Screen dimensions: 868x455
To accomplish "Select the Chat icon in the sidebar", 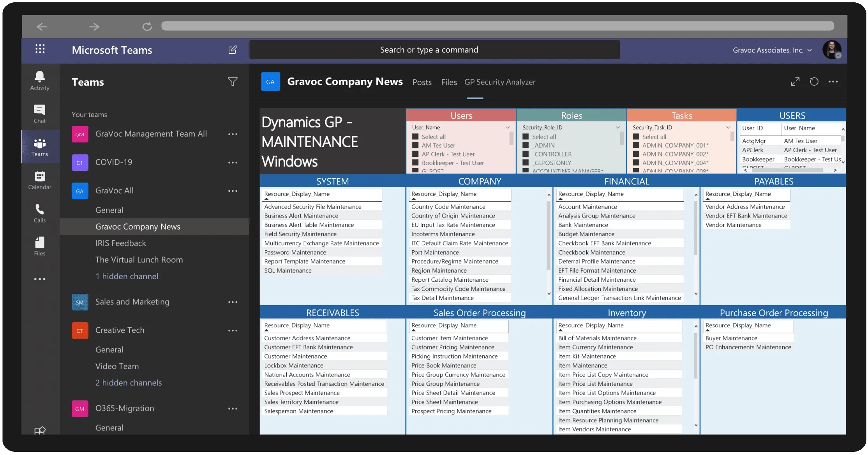I will tap(39, 113).
